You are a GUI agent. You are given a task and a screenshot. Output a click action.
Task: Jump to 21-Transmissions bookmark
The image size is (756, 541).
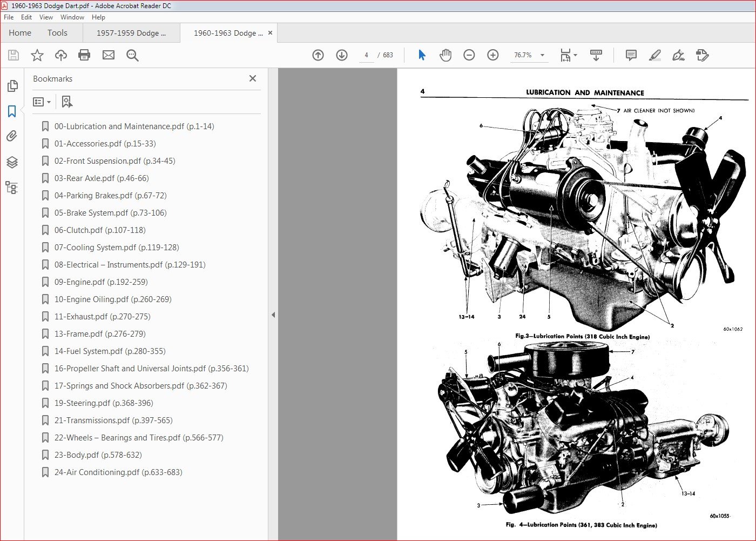point(113,420)
